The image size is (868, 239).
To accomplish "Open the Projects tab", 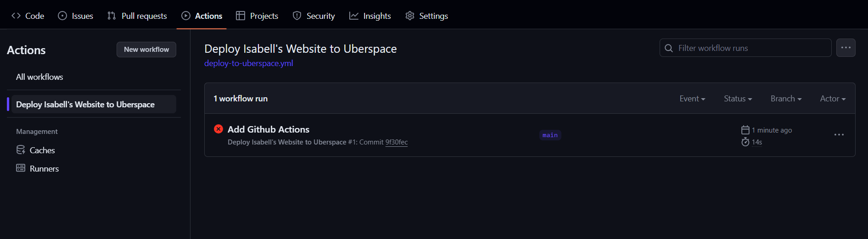I will (x=257, y=16).
